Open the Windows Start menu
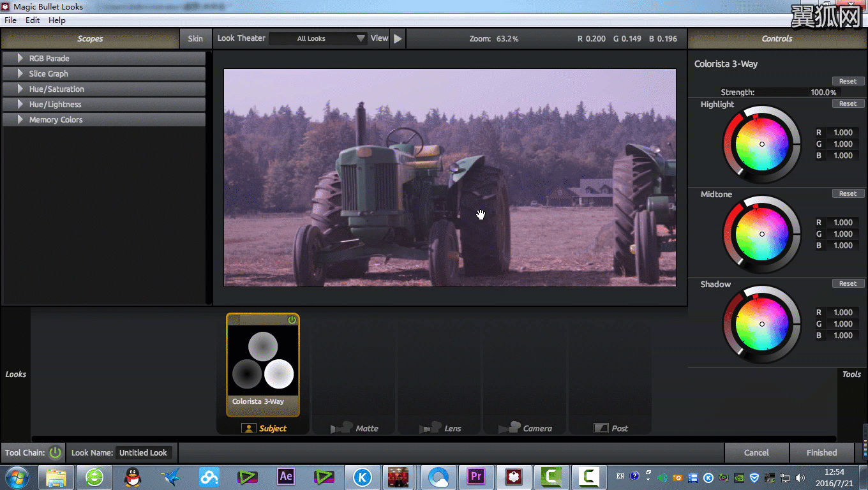The height and width of the screenshot is (490, 868). (x=16, y=477)
